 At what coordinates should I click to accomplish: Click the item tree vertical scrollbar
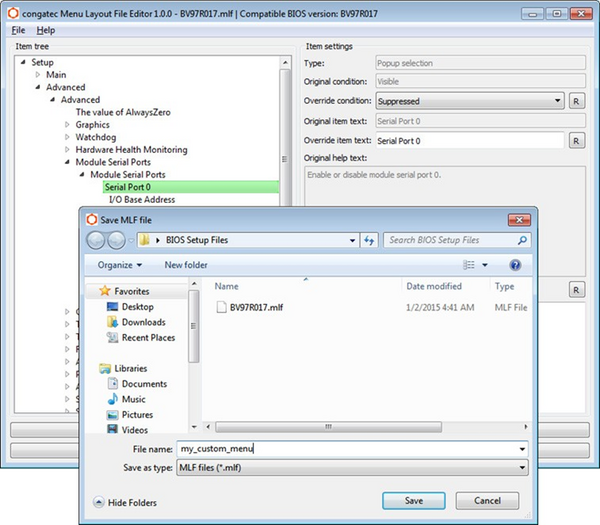point(285,138)
